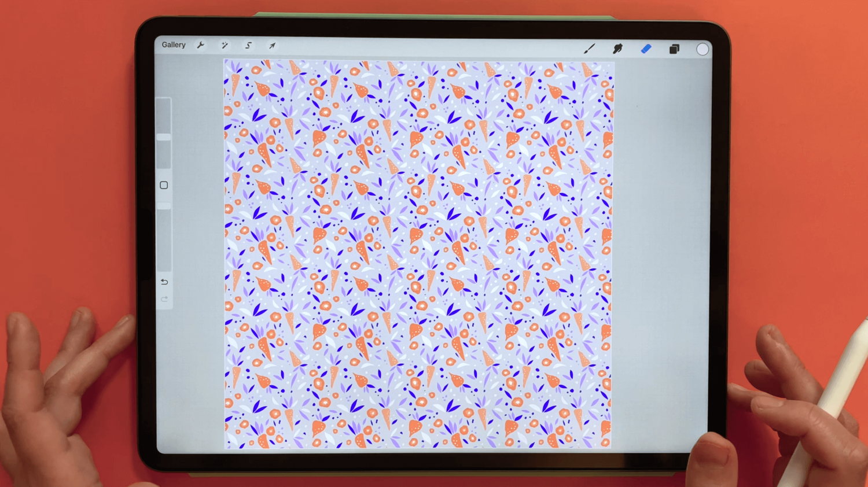868x487 pixels.
Task: Activate the Selection tool
Action: (248, 45)
